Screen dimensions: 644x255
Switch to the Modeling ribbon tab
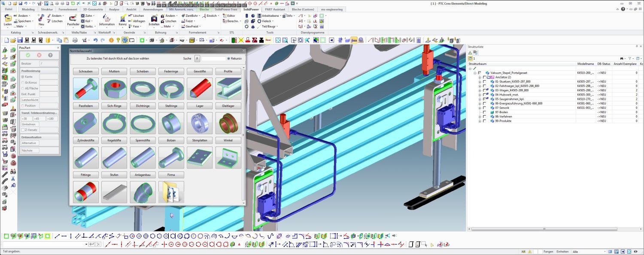(x=28, y=9)
